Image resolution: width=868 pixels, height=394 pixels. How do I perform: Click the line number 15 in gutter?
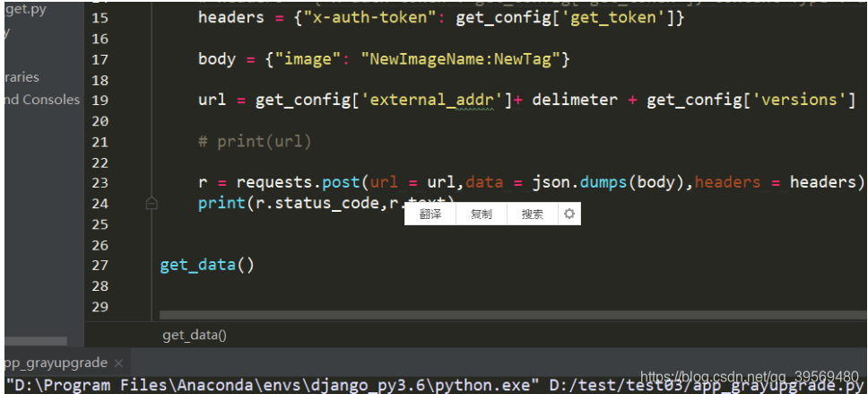click(100, 18)
